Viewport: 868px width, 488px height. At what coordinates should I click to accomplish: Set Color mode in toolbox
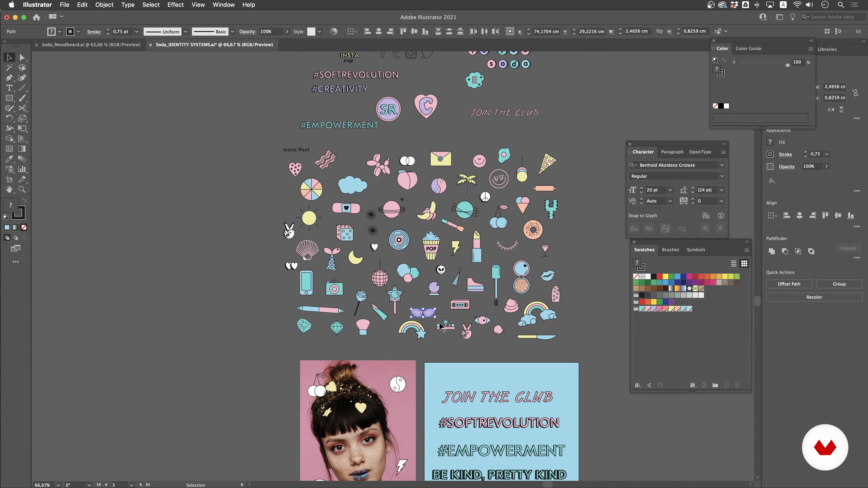coord(7,227)
